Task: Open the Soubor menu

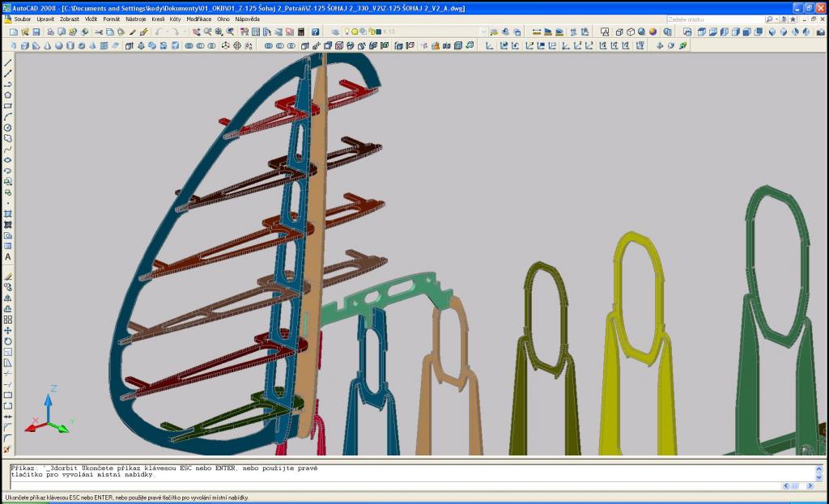Action: pyautogui.click(x=22, y=19)
